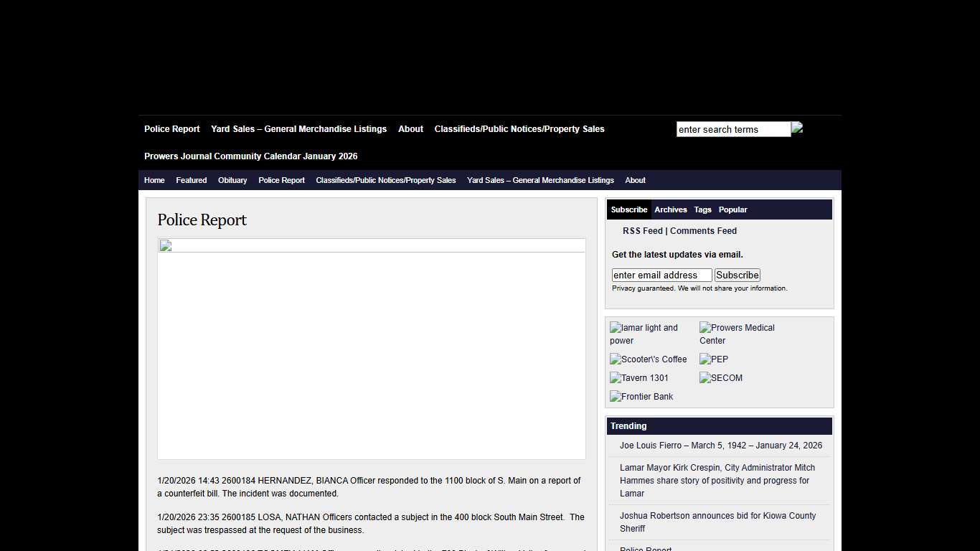
Task: Select the Popular tab in sidebar
Action: [x=732, y=209]
